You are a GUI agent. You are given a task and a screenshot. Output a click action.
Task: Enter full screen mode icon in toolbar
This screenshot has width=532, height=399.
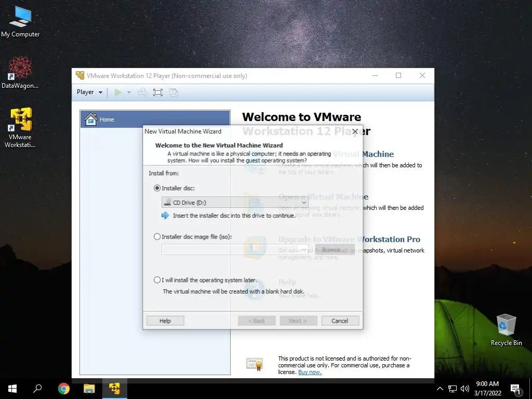(x=158, y=92)
